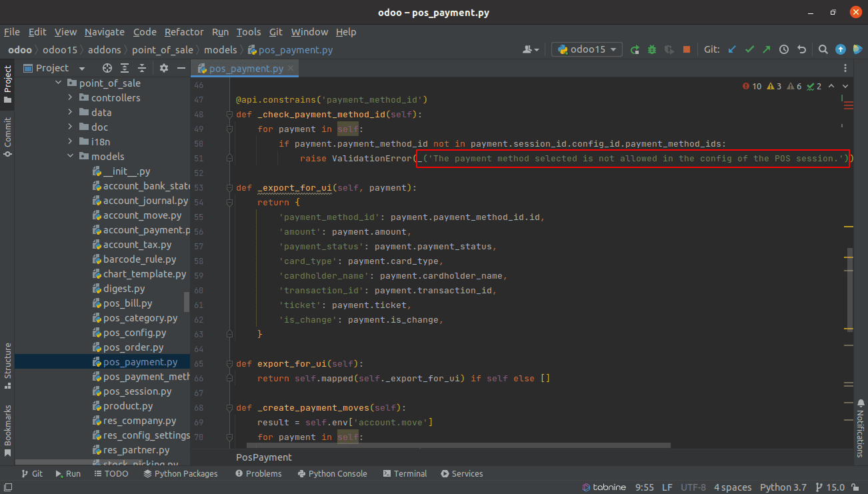
Task: Toggle the Project side tool window
Action: coord(7,85)
